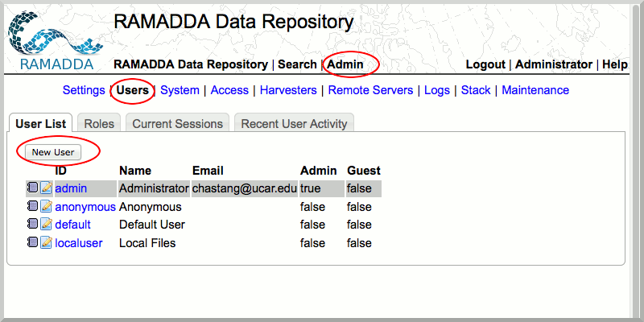Click the edit icon for localuser
The image size is (644, 322).
[47, 243]
